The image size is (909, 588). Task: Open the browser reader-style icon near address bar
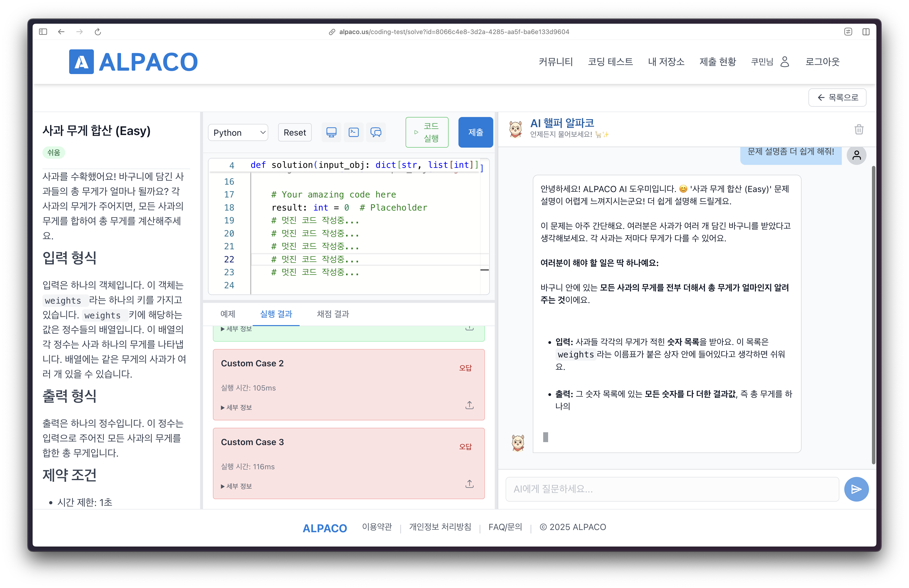pos(848,32)
